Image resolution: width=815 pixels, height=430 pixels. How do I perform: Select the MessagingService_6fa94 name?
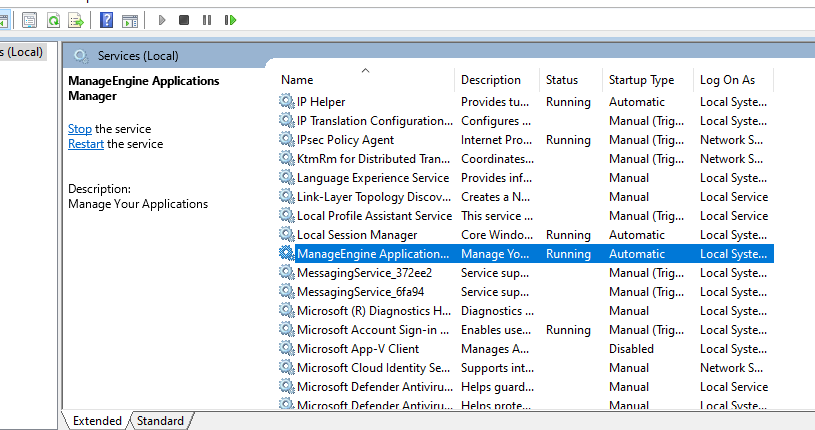360,292
